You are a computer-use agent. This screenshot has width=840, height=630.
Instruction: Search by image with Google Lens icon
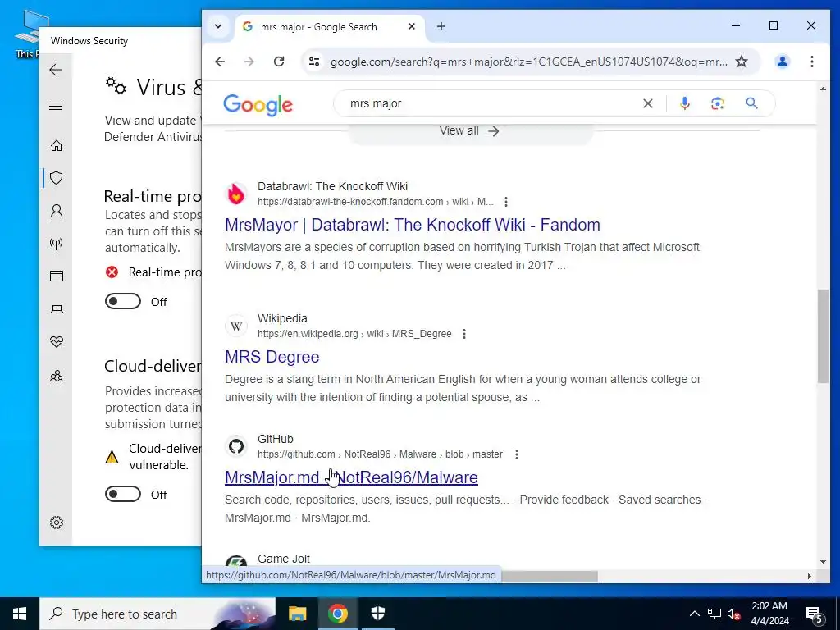click(717, 103)
